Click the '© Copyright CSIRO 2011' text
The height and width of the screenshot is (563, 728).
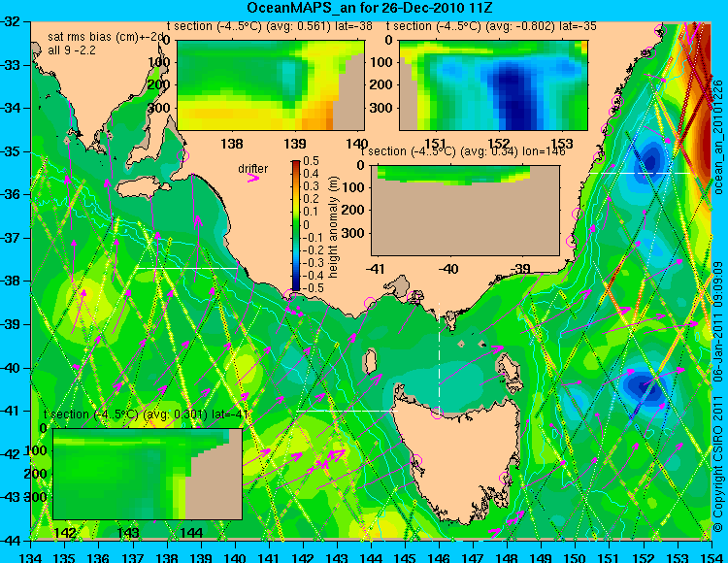[718, 458]
